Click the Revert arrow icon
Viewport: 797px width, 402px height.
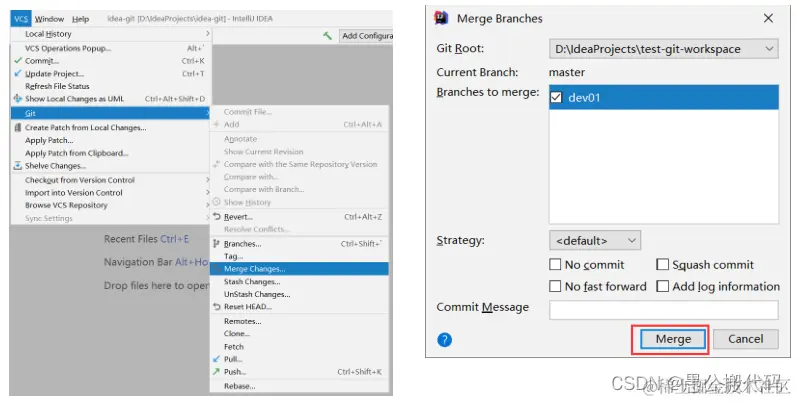217,217
